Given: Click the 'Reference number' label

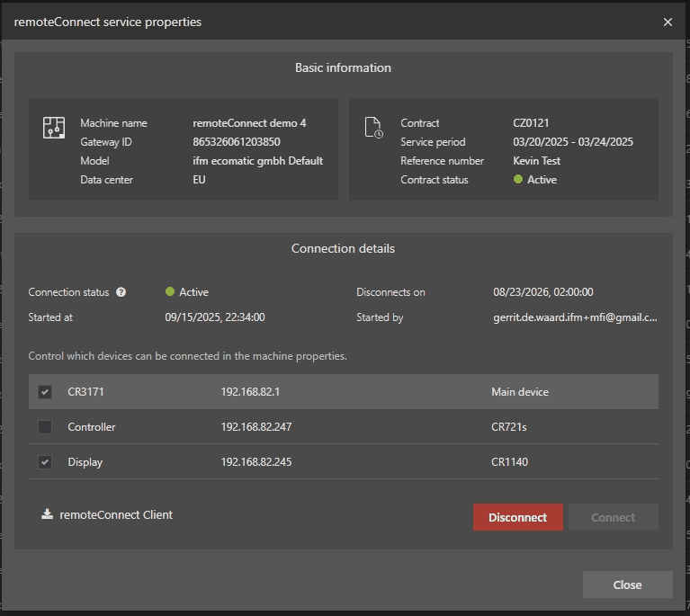Looking at the screenshot, I should pyautogui.click(x=442, y=161).
